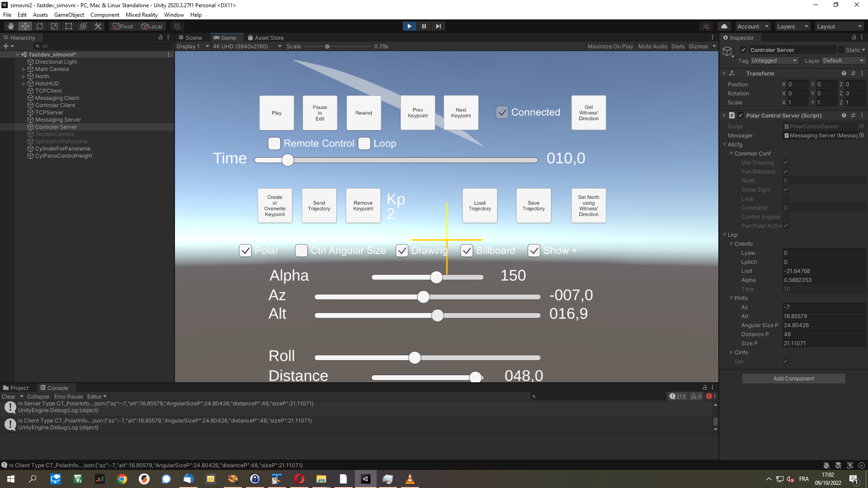Switch to the Scene tab
This screenshot has height=488, width=868.
coord(190,38)
